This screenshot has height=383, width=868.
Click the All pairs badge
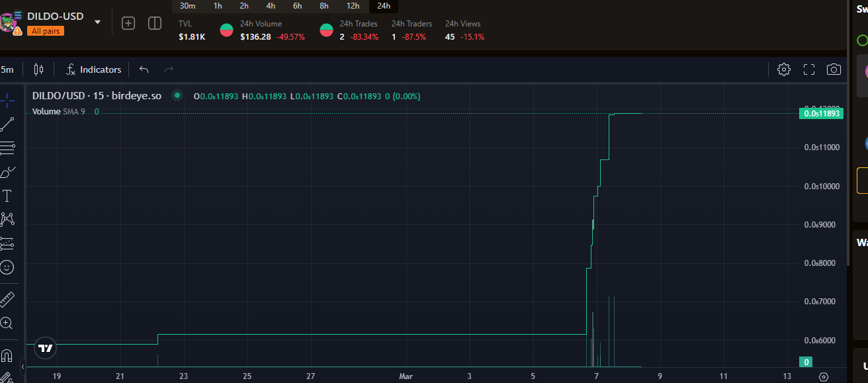(46, 31)
